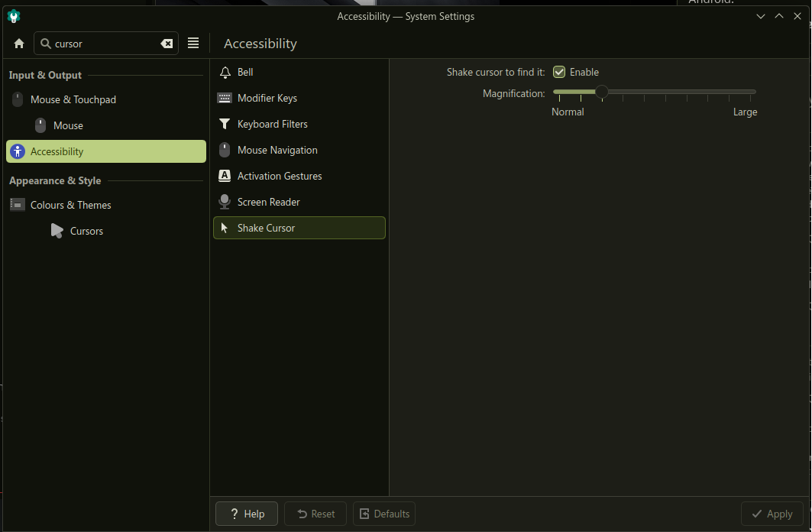Select the Shake Cursor entry

pos(299,228)
